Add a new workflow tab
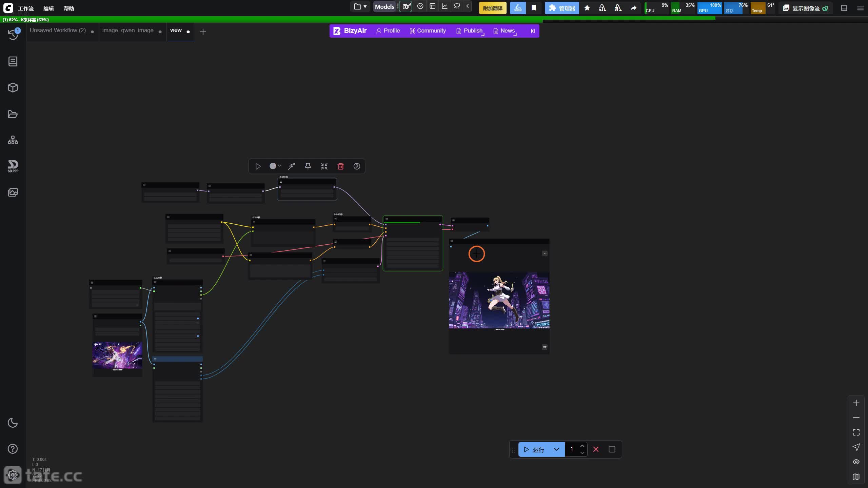Image resolution: width=868 pixels, height=488 pixels. click(203, 32)
